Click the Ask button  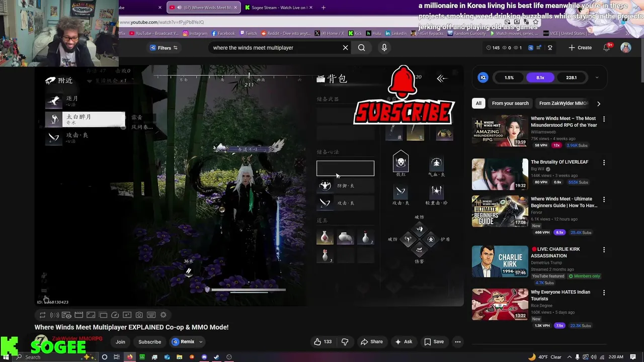point(404,342)
